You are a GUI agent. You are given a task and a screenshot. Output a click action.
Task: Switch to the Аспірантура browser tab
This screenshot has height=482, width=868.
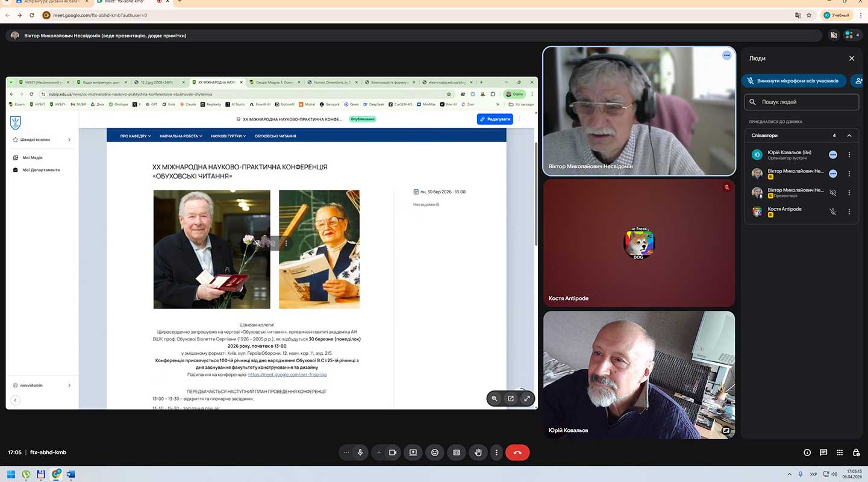tap(47, 2)
